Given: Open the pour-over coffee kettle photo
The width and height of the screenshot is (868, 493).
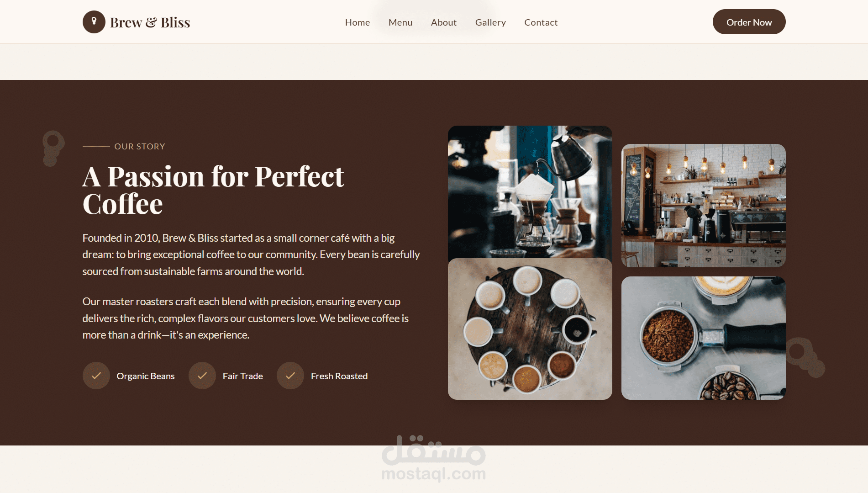Looking at the screenshot, I should (530, 192).
